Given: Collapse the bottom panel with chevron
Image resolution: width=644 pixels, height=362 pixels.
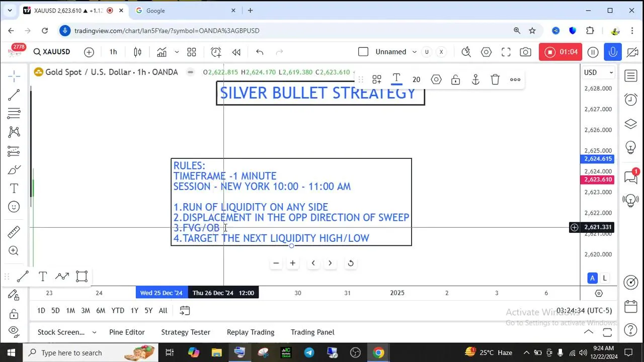Looking at the screenshot, I should (588, 332).
